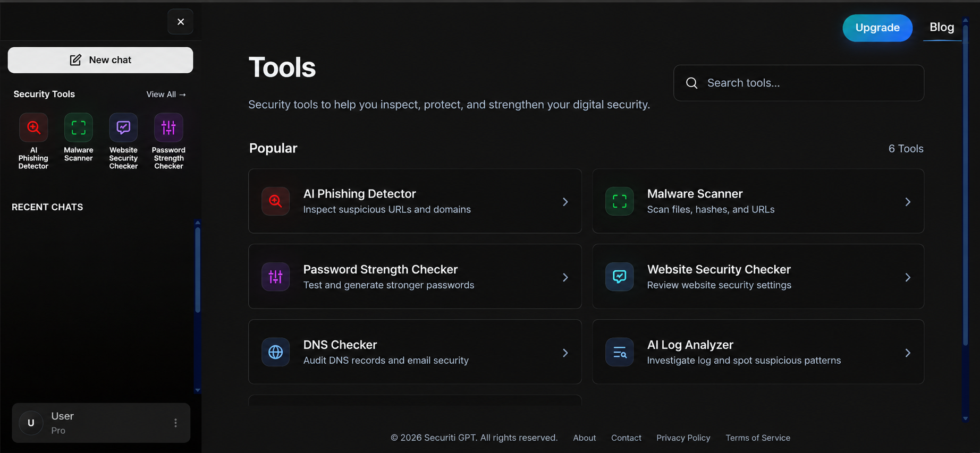Open Password Strength Checker via chevron arrow
The height and width of the screenshot is (453, 980).
pyautogui.click(x=565, y=277)
